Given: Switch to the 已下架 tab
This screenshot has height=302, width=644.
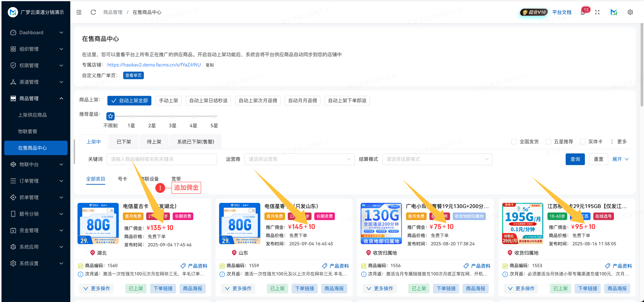Looking at the screenshot, I should click(x=124, y=142).
